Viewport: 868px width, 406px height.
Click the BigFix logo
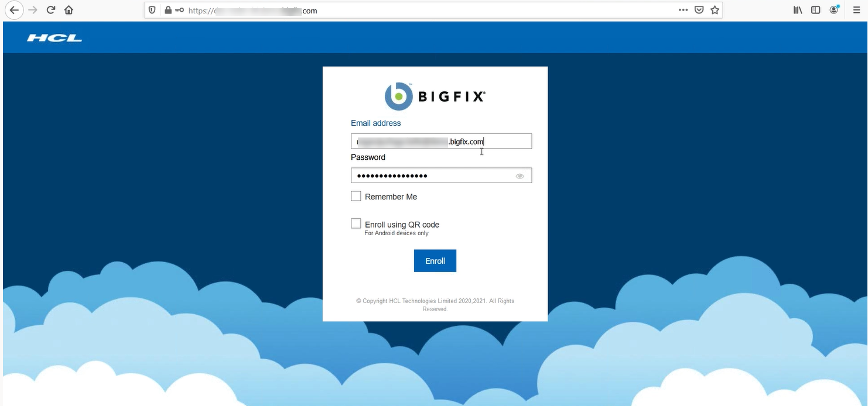tap(435, 97)
